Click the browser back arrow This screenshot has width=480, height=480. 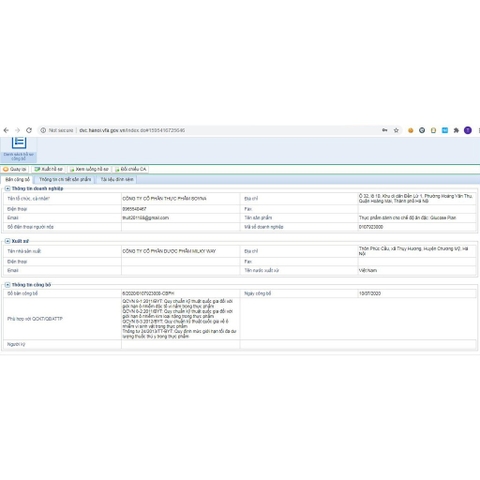[6, 130]
